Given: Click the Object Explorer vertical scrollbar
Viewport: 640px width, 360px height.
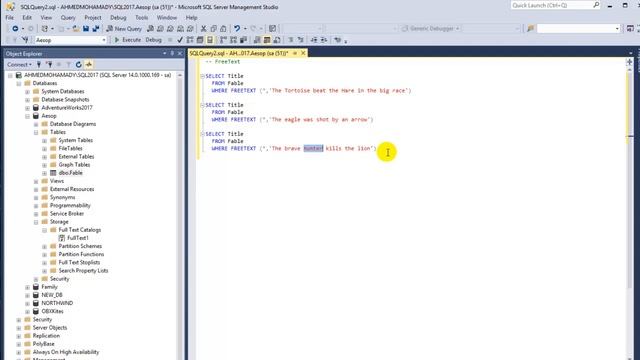Looking at the screenshot, I should tap(180, 216).
